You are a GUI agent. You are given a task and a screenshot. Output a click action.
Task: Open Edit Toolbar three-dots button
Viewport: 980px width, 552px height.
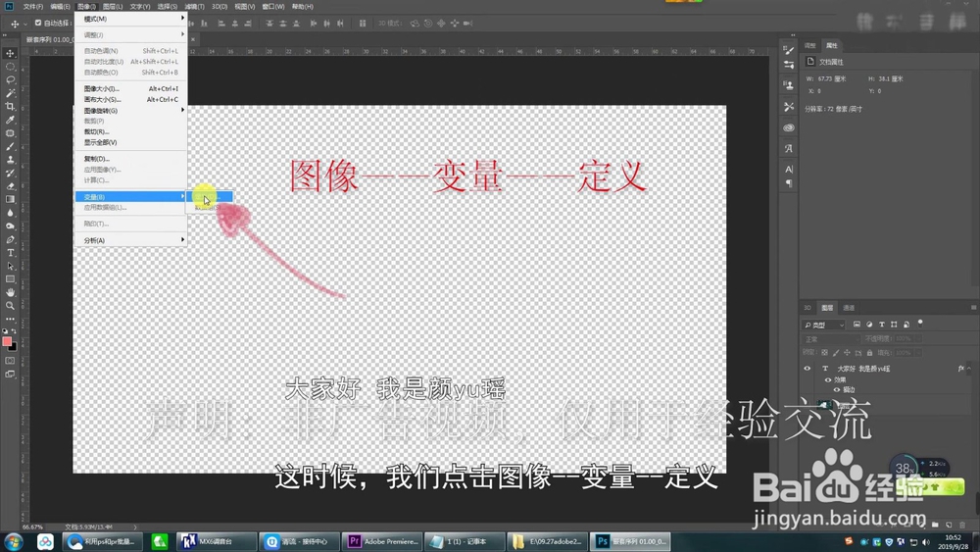(x=10, y=319)
